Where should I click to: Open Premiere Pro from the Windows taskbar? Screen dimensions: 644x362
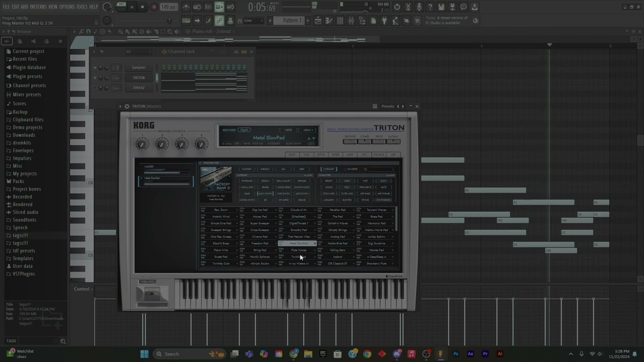click(x=485, y=354)
